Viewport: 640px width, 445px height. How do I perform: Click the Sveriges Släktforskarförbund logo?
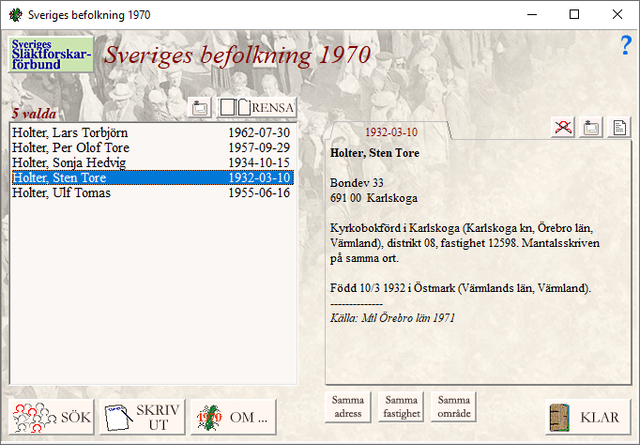click(51, 54)
